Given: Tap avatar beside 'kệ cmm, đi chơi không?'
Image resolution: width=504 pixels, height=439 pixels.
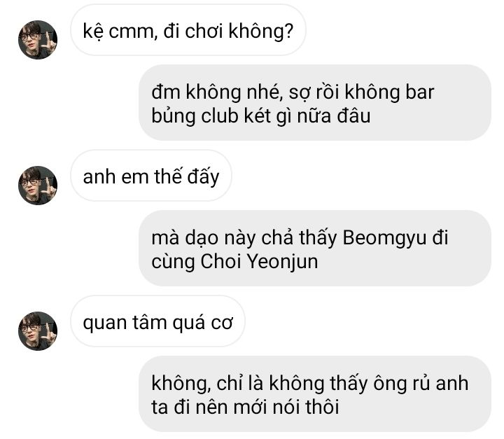Looking at the screenshot, I should point(38,40).
